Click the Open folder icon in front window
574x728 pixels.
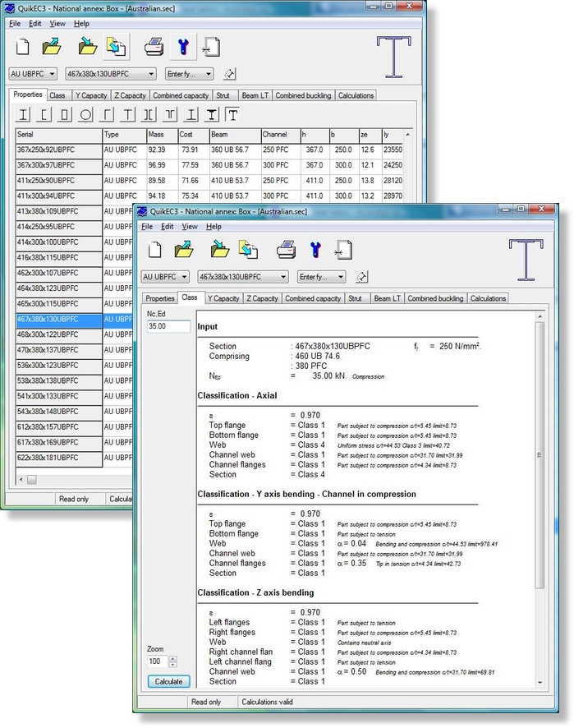(x=184, y=250)
